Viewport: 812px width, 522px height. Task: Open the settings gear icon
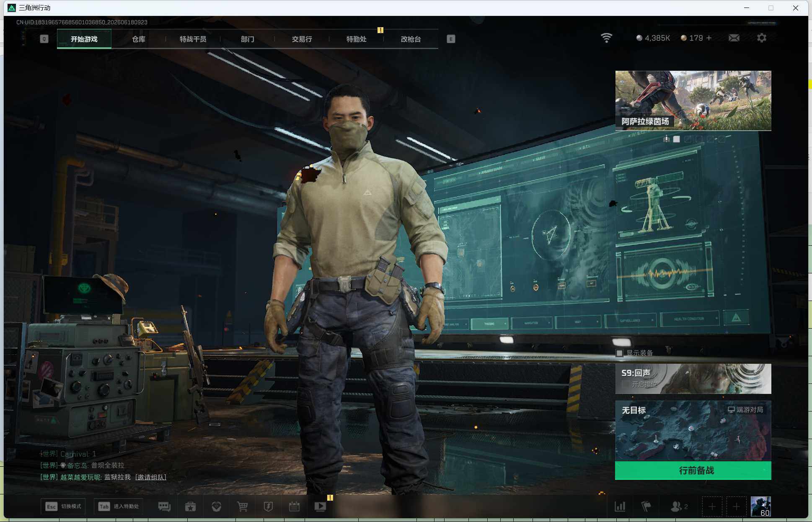762,38
